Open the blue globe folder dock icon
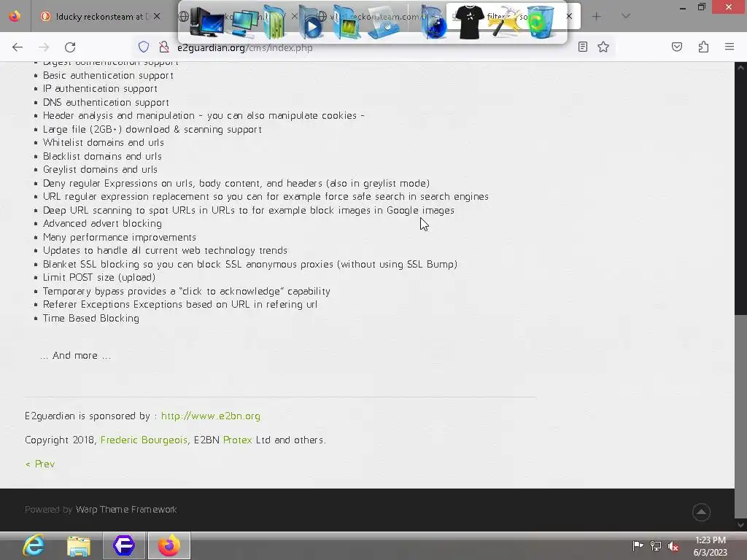Image resolution: width=747 pixels, height=560 pixels. click(x=433, y=23)
